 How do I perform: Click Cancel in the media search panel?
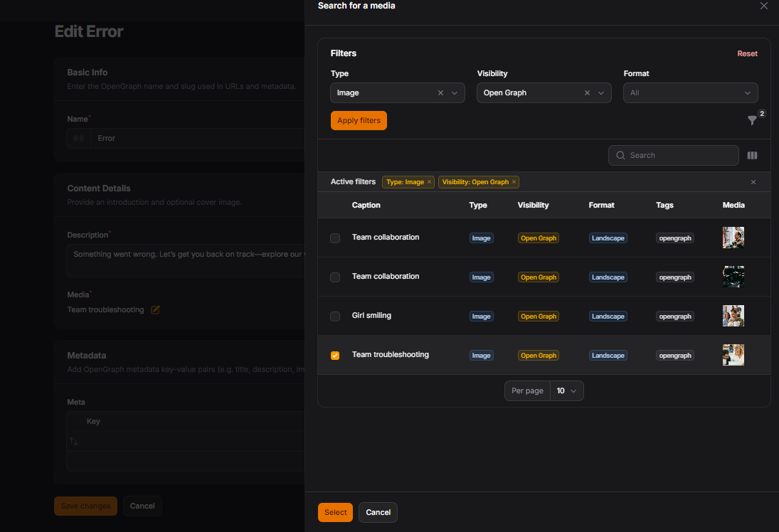[x=378, y=512]
